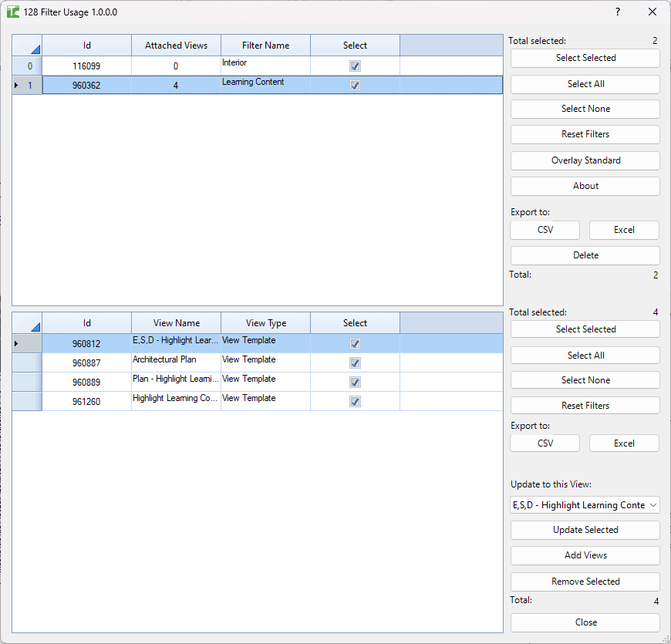Click the top Select Selected button for filters
The image size is (671, 644).
click(x=585, y=58)
